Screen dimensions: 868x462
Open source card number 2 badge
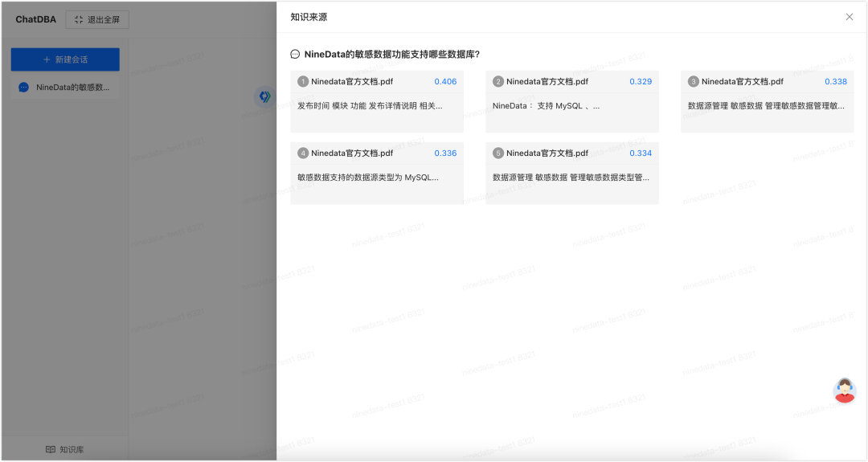point(498,81)
